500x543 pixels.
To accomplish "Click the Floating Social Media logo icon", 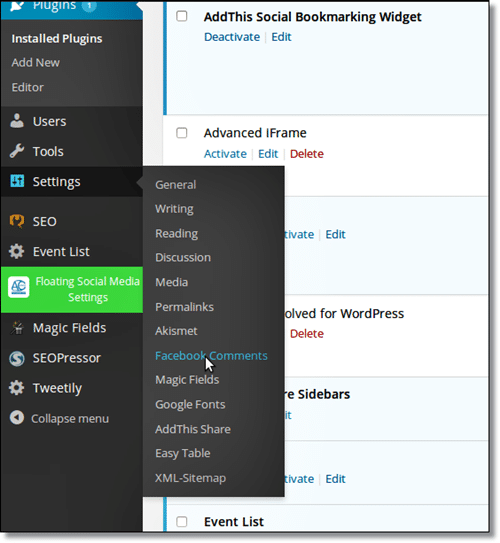I will 19,287.
